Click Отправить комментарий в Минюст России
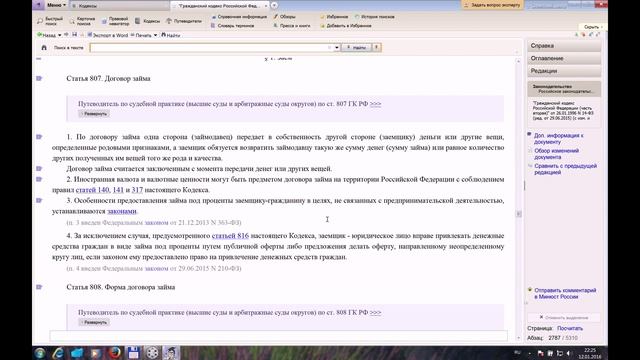The height and width of the screenshot is (360, 640). [565, 293]
